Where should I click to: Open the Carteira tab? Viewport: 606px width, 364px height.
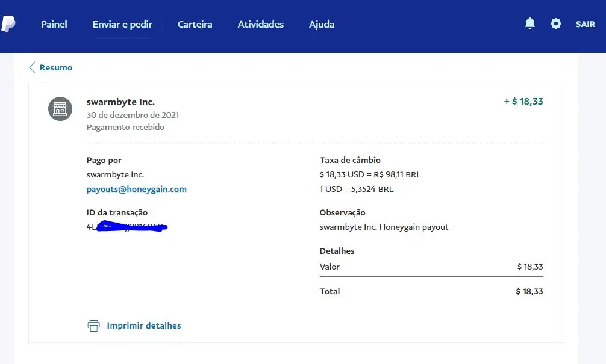tap(195, 24)
